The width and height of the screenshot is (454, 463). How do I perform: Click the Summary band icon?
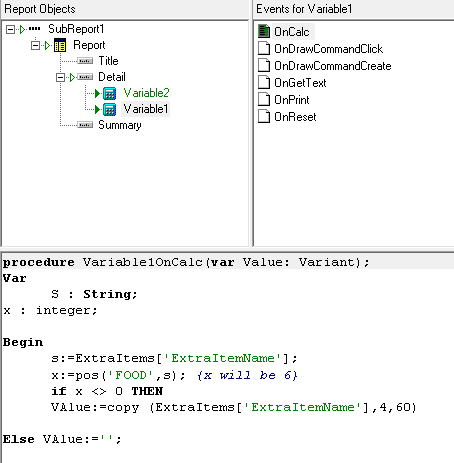tap(85, 125)
